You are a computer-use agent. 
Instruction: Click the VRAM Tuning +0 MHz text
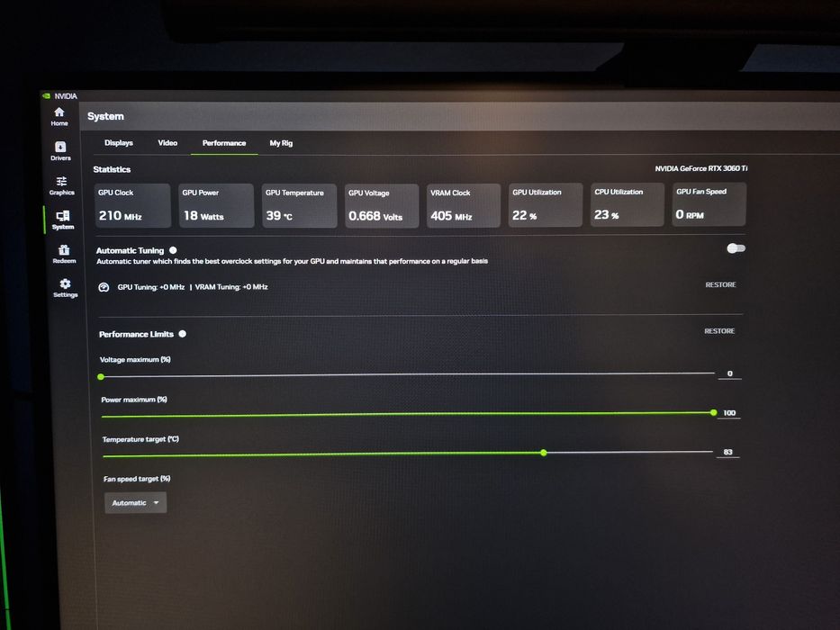click(x=231, y=287)
